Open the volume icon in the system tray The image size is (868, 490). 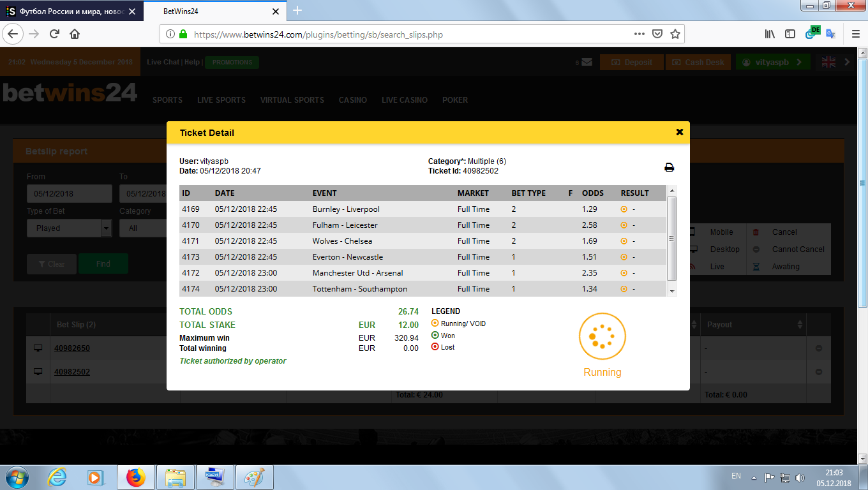pos(800,477)
